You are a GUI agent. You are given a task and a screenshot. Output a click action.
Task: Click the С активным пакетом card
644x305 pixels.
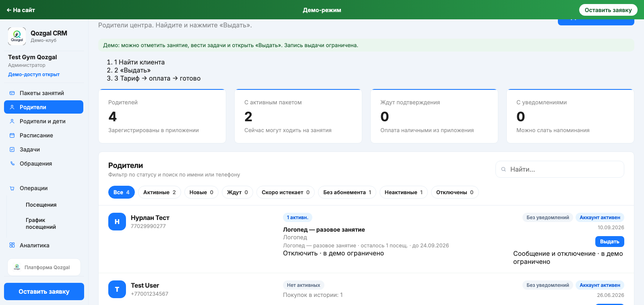[298, 116]
